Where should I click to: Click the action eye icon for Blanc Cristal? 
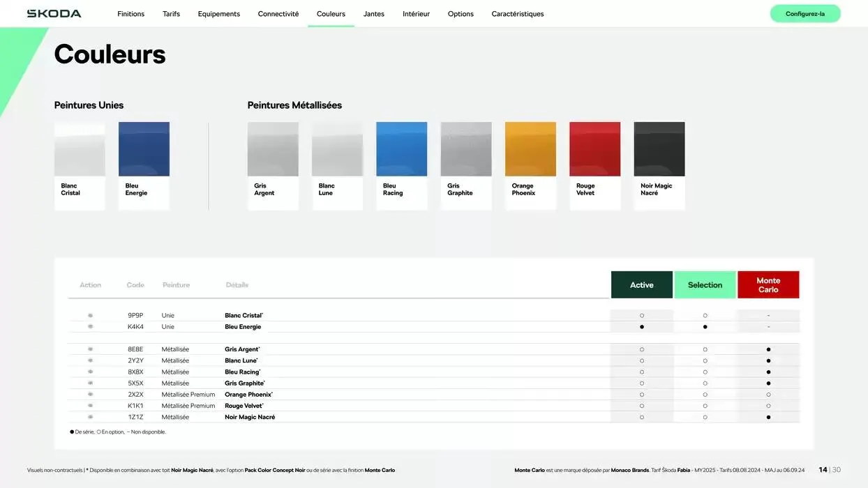(x=90, y=316)
